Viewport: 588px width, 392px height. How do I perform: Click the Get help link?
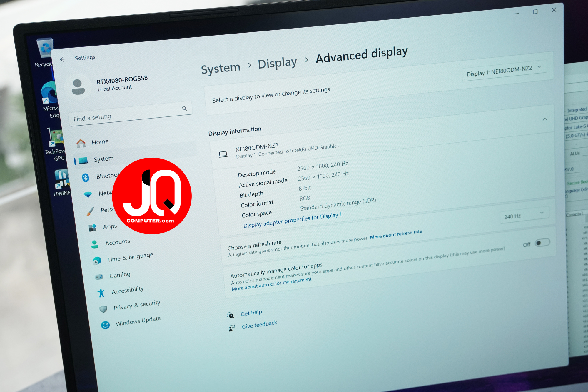(251, 313)
